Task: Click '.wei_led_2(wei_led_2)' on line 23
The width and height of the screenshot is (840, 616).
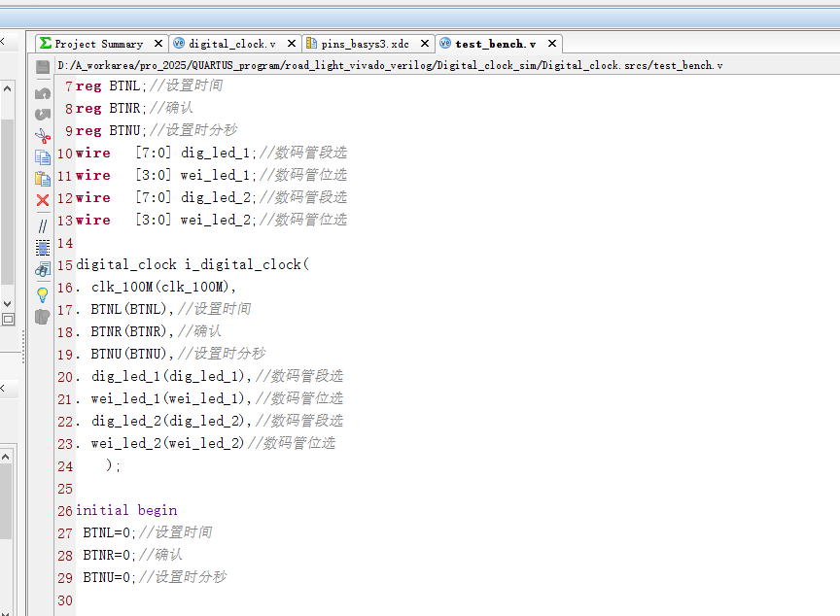Action: point(160,444)
